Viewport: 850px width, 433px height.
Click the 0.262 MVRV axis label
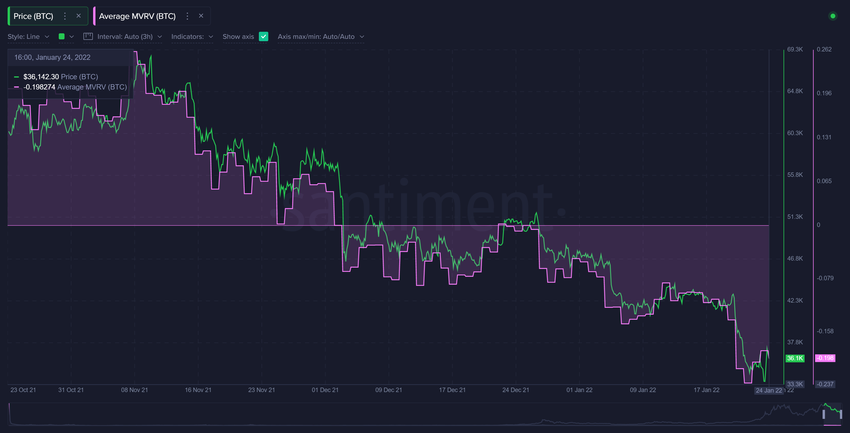[824, 49]
